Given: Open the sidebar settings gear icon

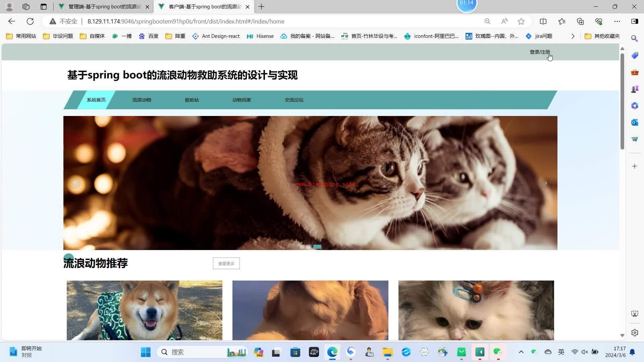Looking at the screenshot, I should [x=634, y=333].
